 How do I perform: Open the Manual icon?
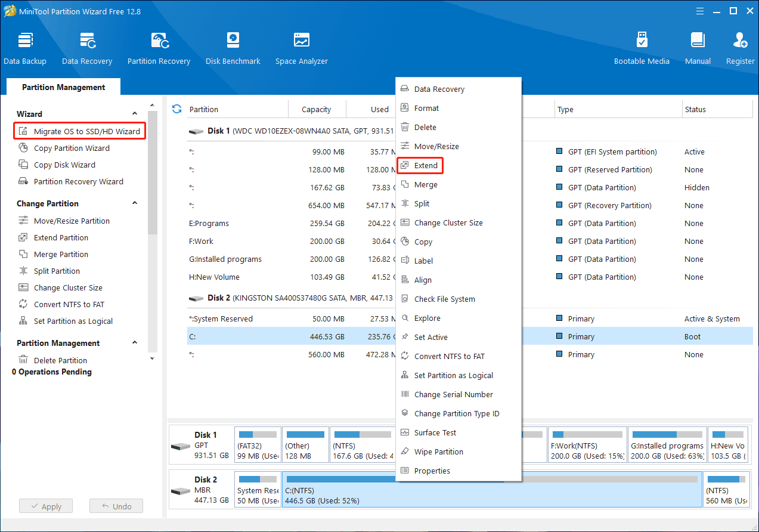(x=698, y=49)
